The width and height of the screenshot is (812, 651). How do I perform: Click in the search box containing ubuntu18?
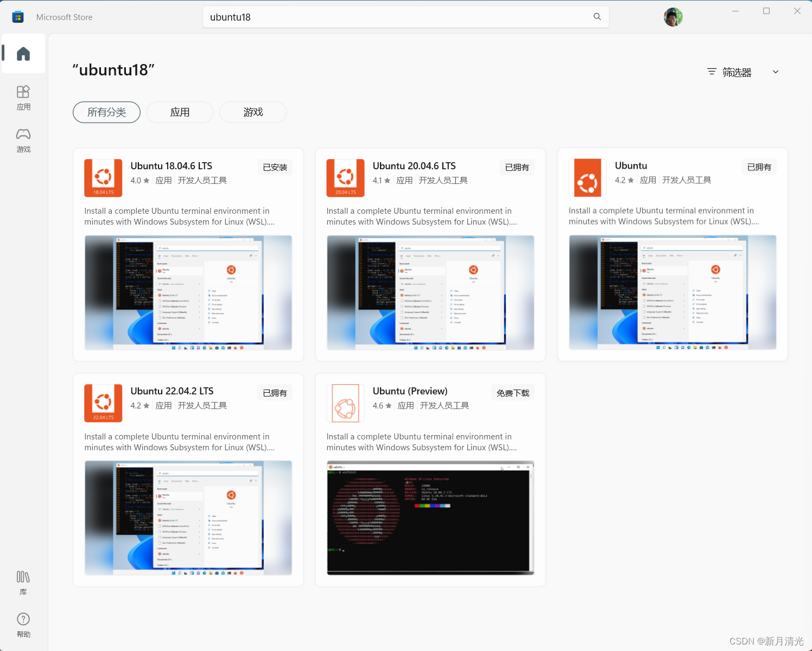click(x=406, y=17)
